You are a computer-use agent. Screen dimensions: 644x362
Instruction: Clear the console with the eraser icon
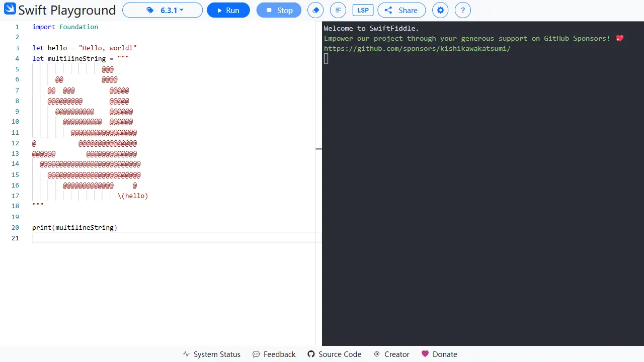315,10
